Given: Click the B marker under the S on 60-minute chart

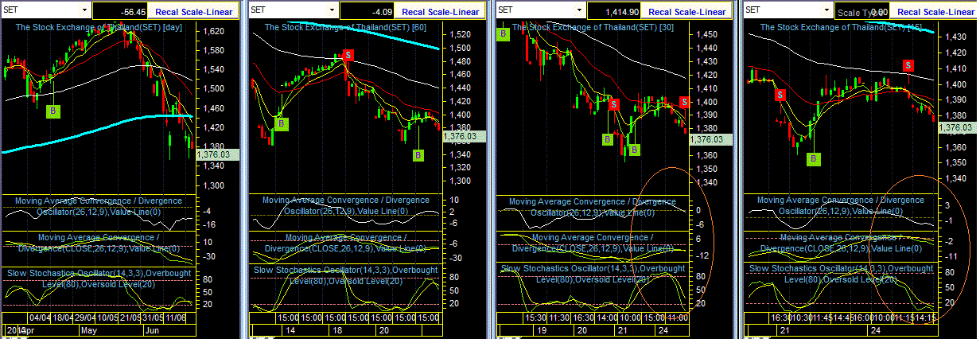Looking at the screenshot, I should [x=282, y=124].
